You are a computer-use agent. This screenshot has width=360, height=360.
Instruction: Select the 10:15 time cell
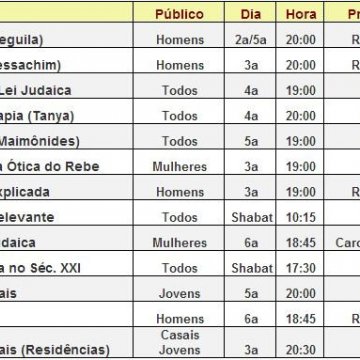[301, 217]
